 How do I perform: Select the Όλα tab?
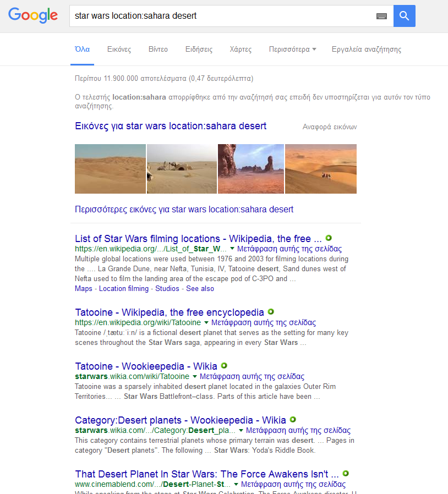(x=83, y=50)
